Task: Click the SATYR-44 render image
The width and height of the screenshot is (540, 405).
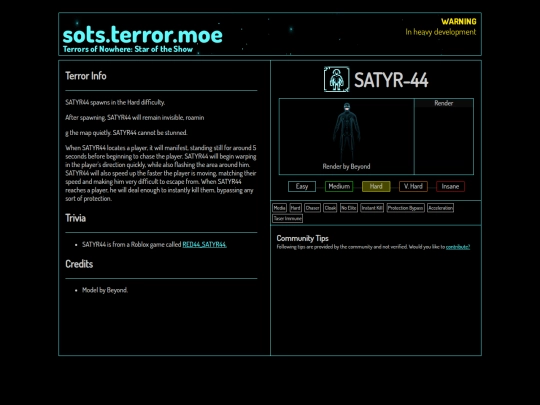Action: [346, 133]
